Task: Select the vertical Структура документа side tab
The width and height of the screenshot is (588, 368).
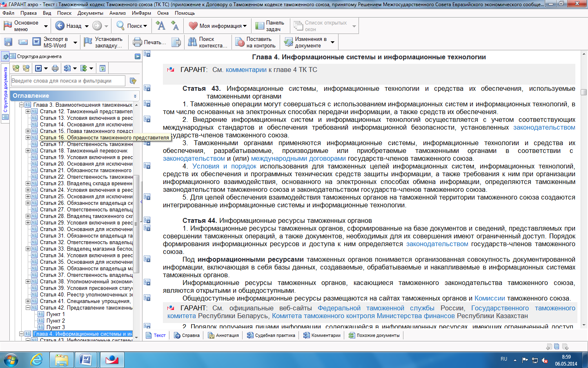Action: click(x=5, y=93)
